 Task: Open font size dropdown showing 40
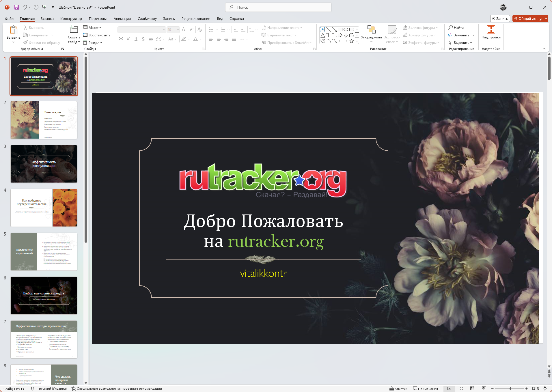click(x=178, y=30)
